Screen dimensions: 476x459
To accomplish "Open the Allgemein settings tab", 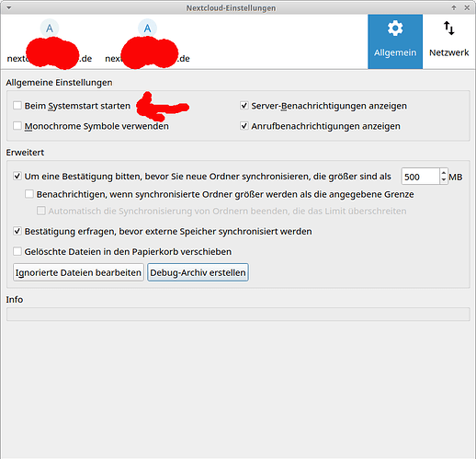I will pyautogui.click(x=395, y=41).
